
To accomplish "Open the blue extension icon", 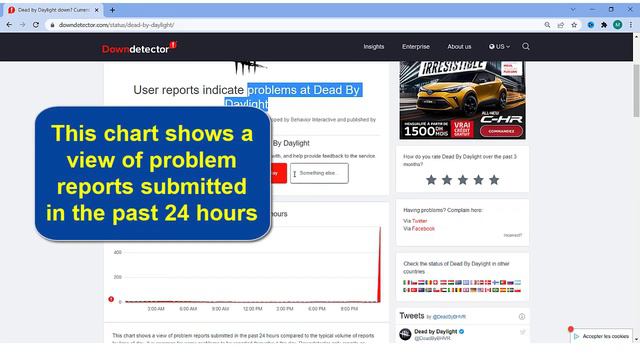I will 591,25.
